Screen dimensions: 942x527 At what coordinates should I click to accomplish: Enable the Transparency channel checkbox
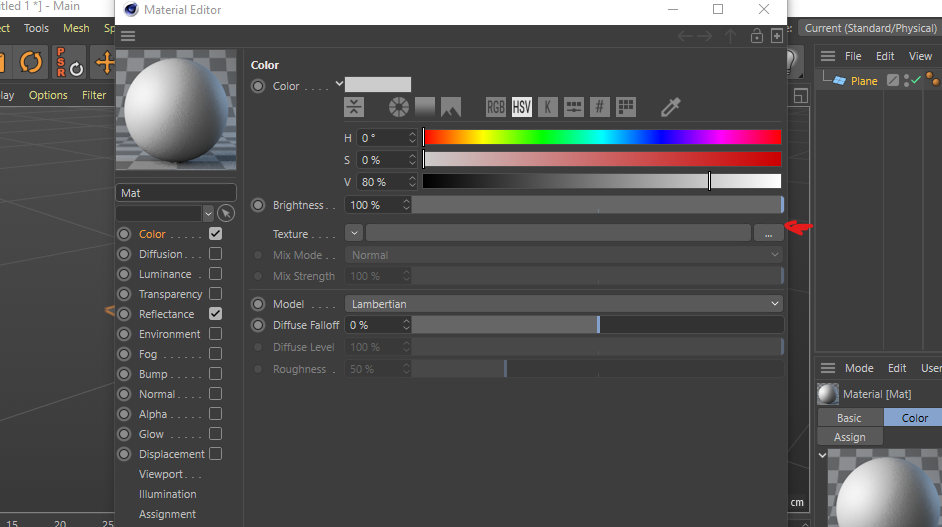click(215, 293)
